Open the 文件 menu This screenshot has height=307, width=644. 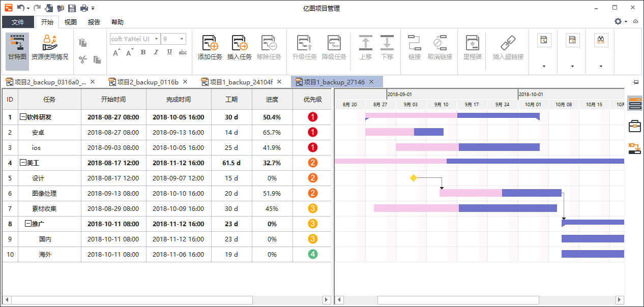(18, 22)
